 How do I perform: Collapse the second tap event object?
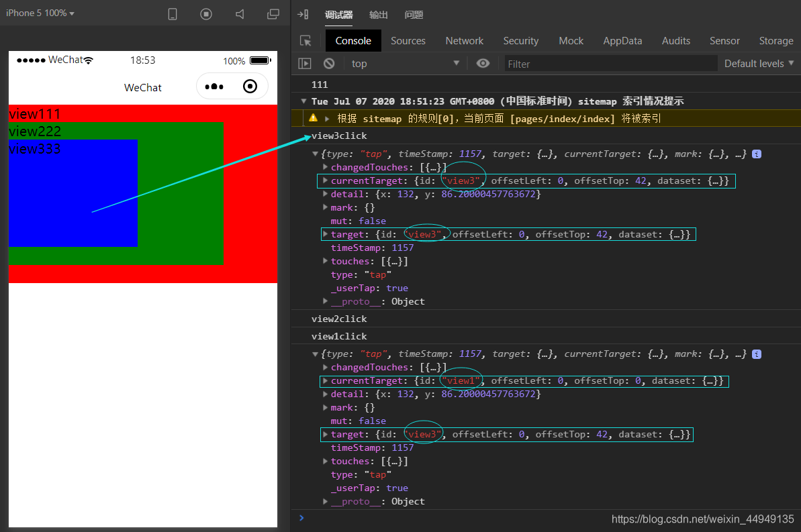(315, 354)
